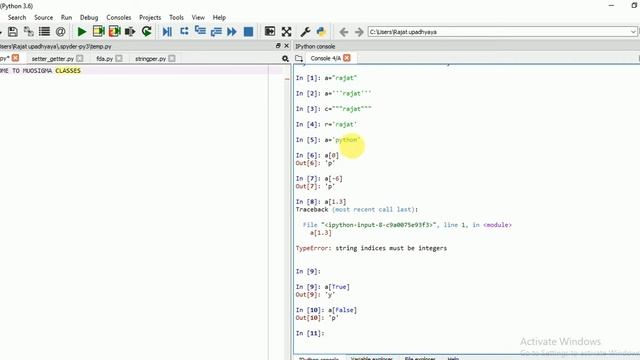Go forward to the next cursor position
Image resolution: width=640 pixels, height=360 pixels.
coord(359,32)
